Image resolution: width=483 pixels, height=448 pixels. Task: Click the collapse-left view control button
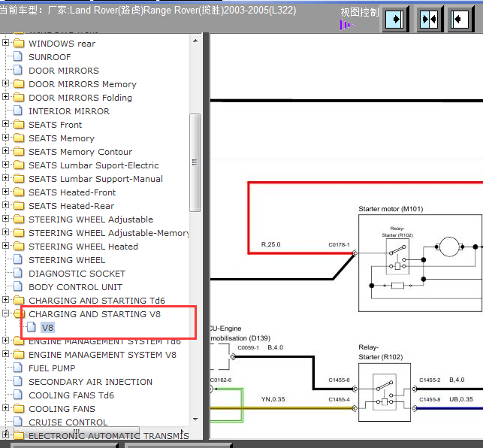pos(460,19)
